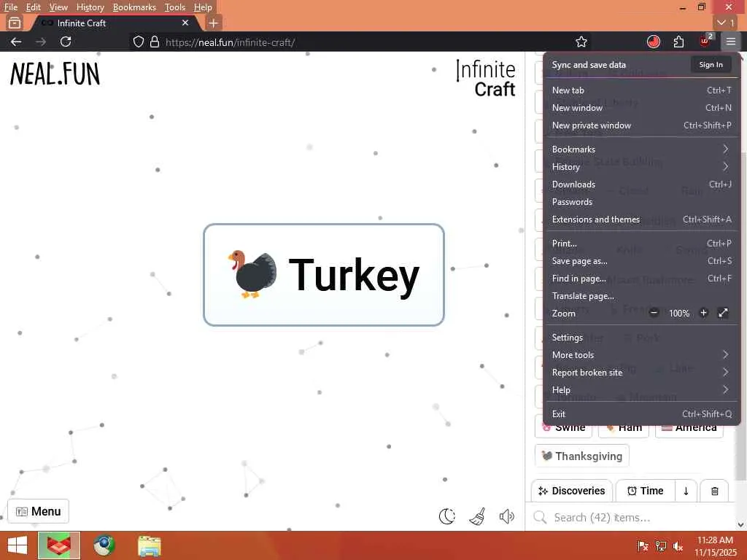Viewport: 747px width, 560px height.
Task: Close the hamburger application menu button
Action: [x=731, y=42]
